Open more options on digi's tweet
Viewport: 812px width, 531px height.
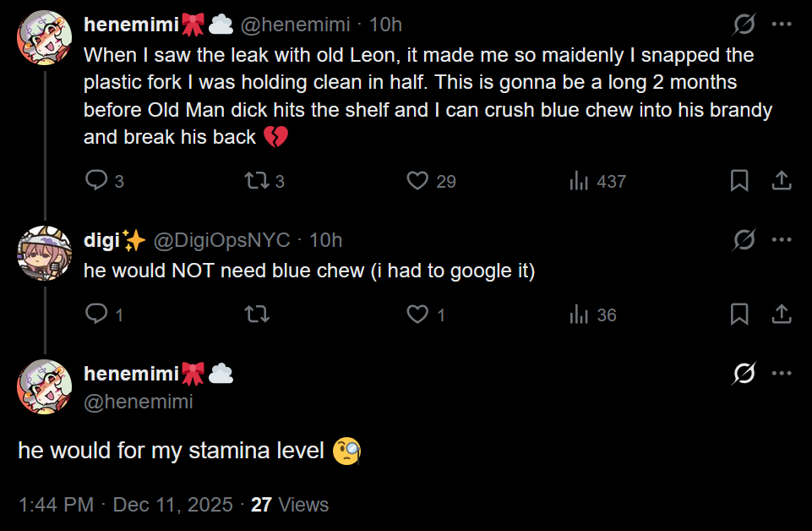tap(782, 239)
